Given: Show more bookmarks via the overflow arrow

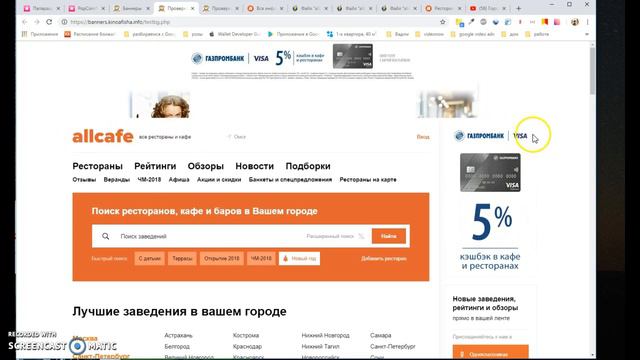Looking at the screenshot, I should tap(587, 34).
